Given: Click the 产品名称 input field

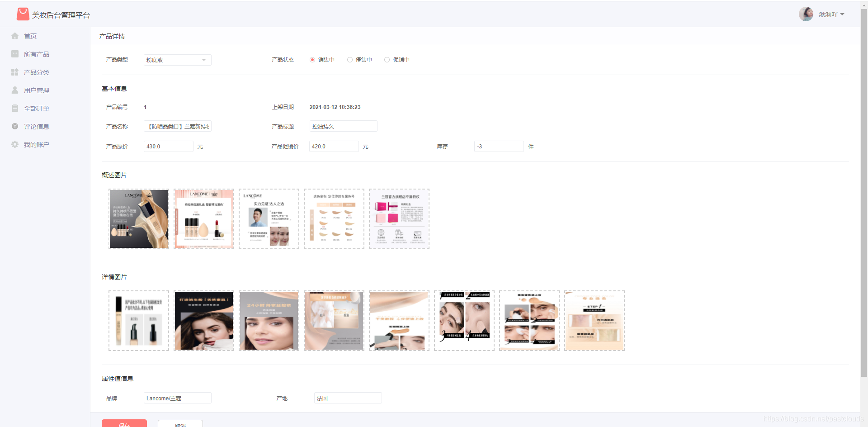Looking at the screenshot, I should [x=178, y=126].
